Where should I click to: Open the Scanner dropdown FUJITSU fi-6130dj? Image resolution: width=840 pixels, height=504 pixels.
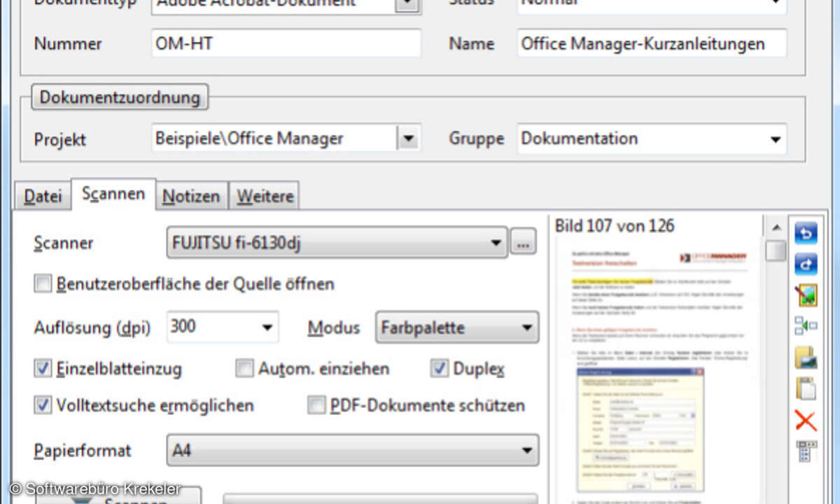(337, 244)
